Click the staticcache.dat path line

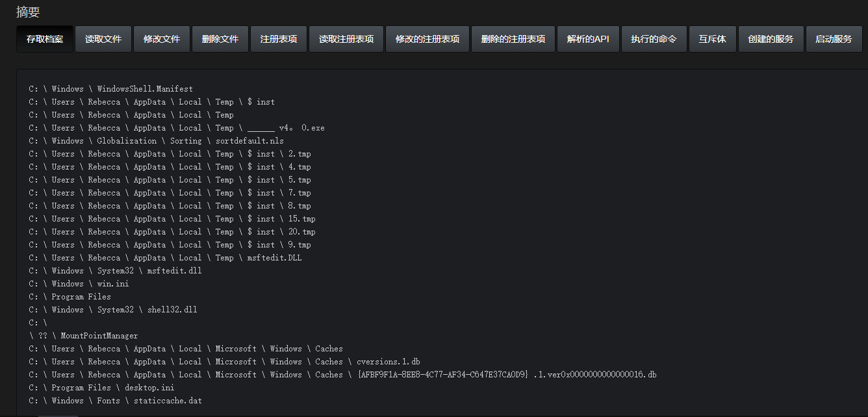point(115,401)
